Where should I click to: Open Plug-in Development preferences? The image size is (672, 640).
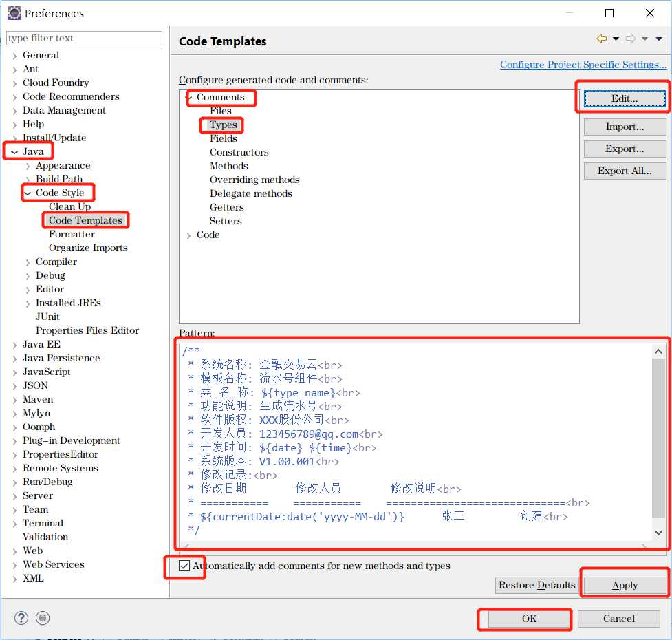point(71,440)
